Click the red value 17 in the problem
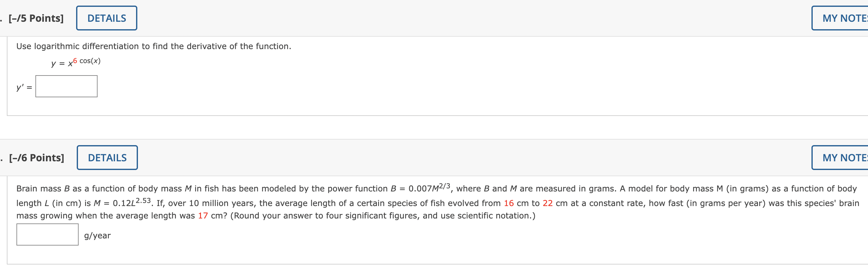Screen dimensions: 868x271 coord(203,215)
